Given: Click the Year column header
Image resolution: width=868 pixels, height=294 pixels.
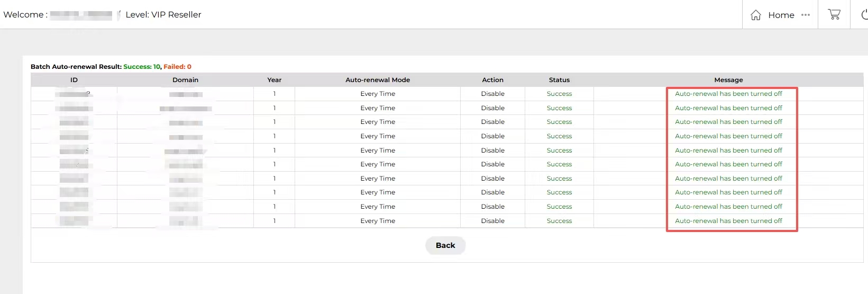Looking at the screenshot, I should click(274, 80).
